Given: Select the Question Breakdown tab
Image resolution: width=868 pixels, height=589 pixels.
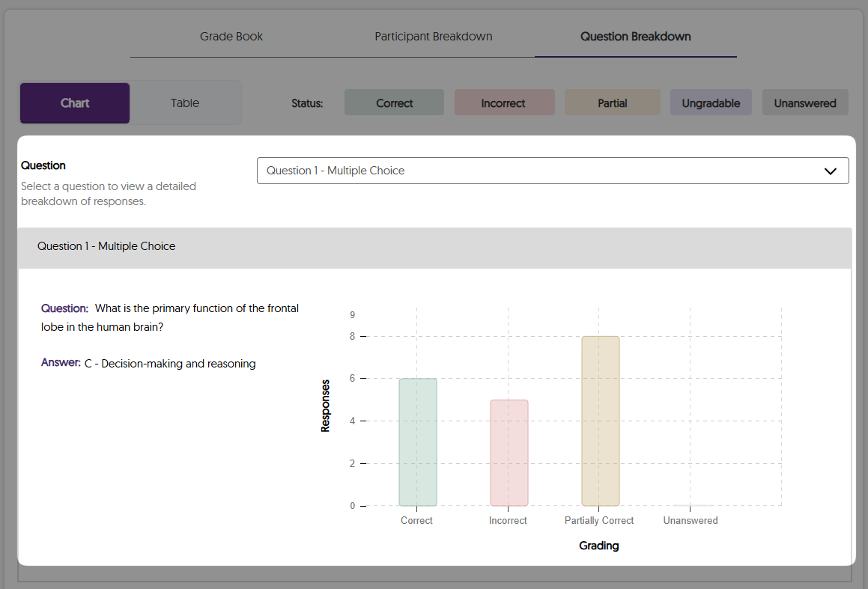Looking at the screenshot, I should pos(635,36).
